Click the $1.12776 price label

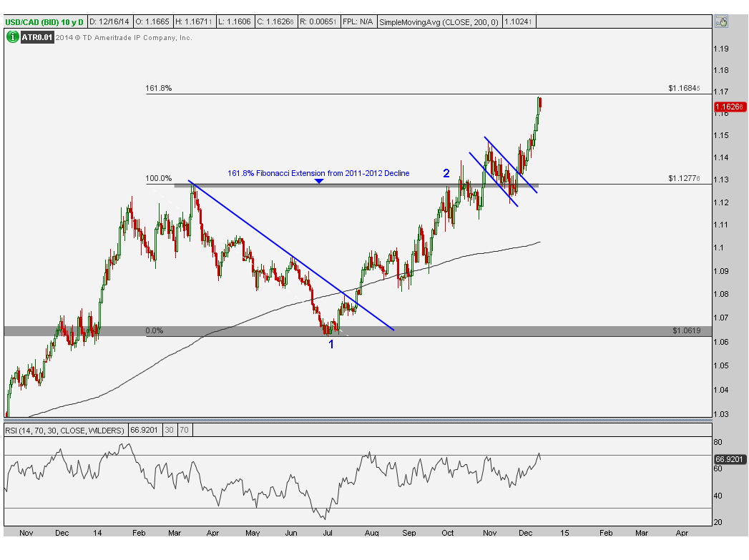(x=684, y=179)
